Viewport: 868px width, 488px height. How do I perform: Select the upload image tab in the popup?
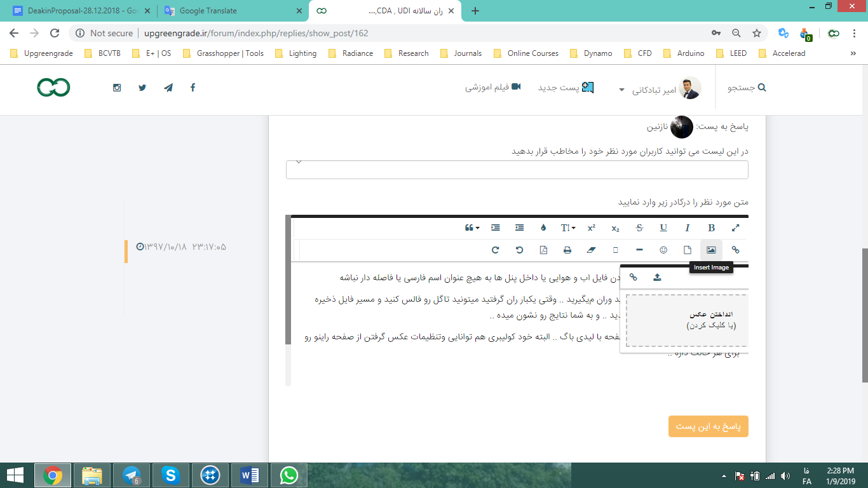point(657,277)
